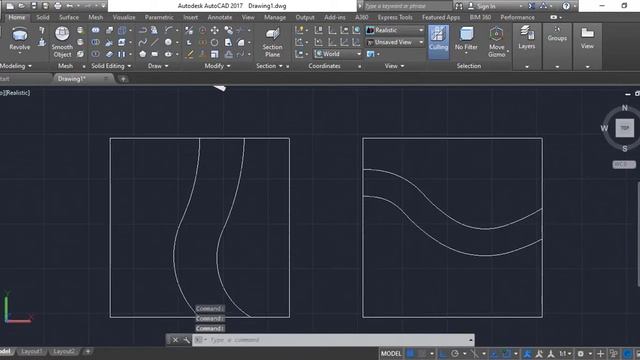The width and height of the screenshot is (640, 360).
Task: Click the Plot printer icon
Action: pos(58,6)
